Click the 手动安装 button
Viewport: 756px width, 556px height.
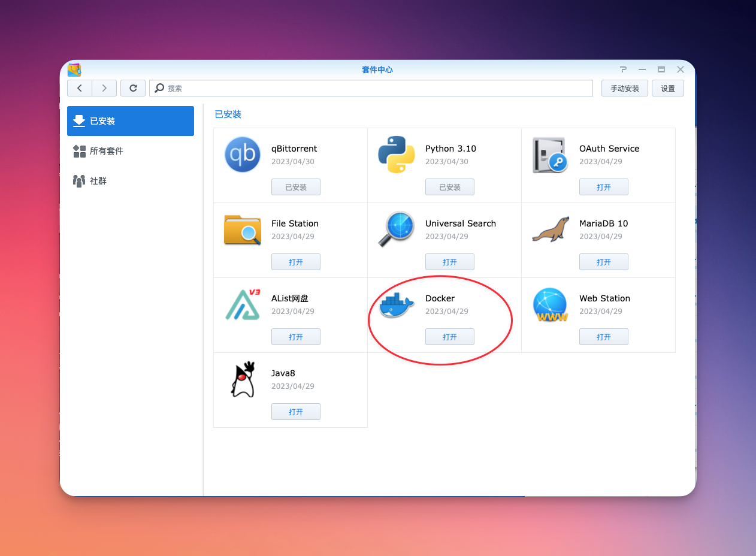click(625, 88)
